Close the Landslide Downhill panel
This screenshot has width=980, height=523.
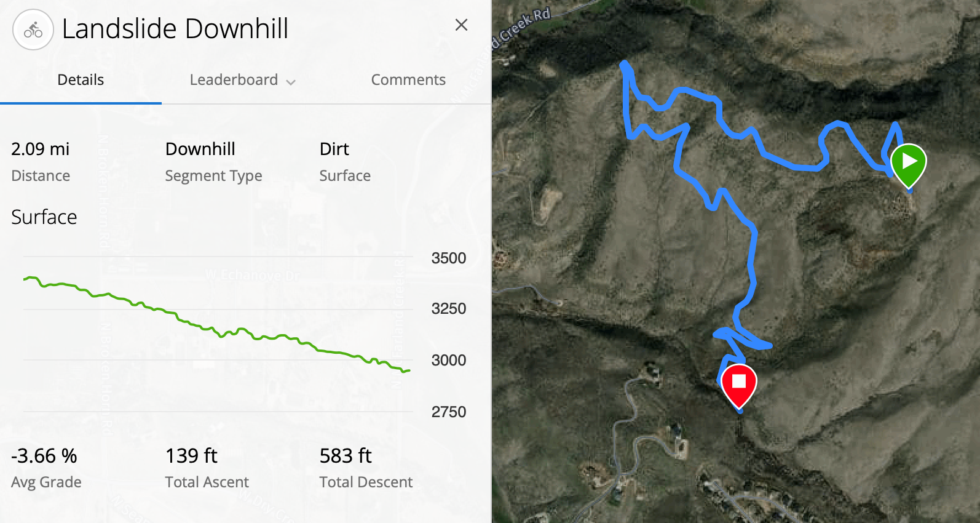[x=461, y=25]
